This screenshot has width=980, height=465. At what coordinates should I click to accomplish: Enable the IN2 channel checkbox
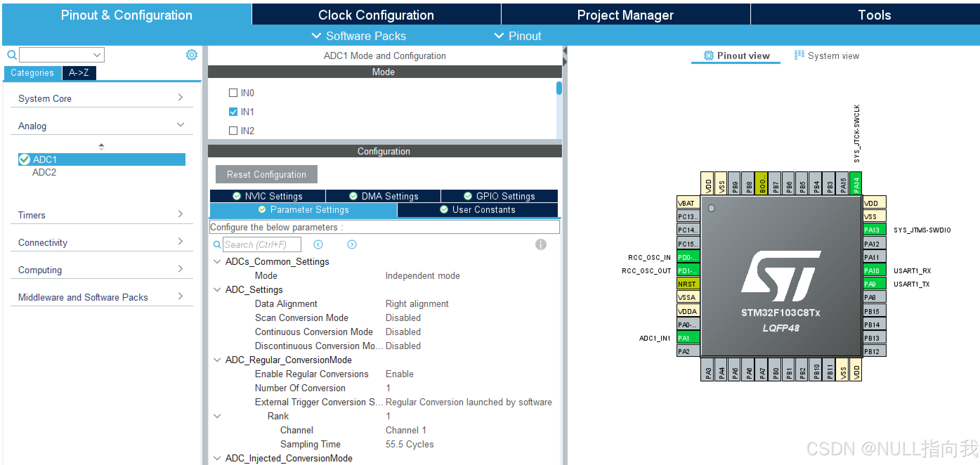click(x=233, y=131)
